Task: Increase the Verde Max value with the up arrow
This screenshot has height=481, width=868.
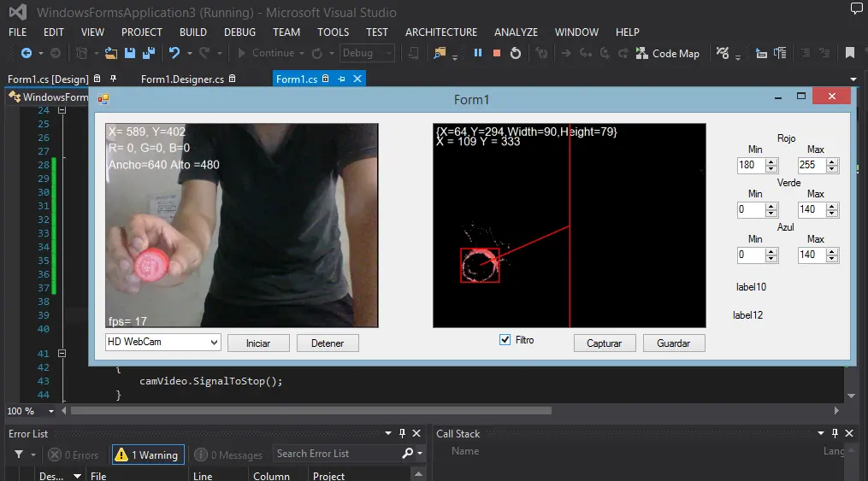Action: [x=832, y=206]
